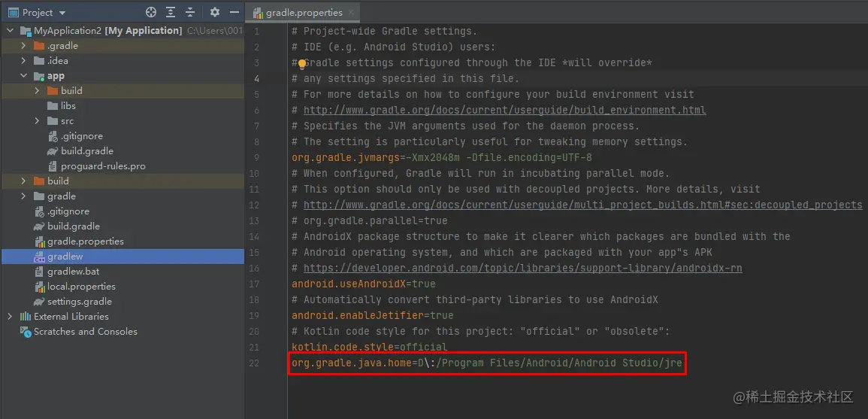Click the gradlew.bat file icon
Viewport: 868px width, 419px height.
(39, 272)
